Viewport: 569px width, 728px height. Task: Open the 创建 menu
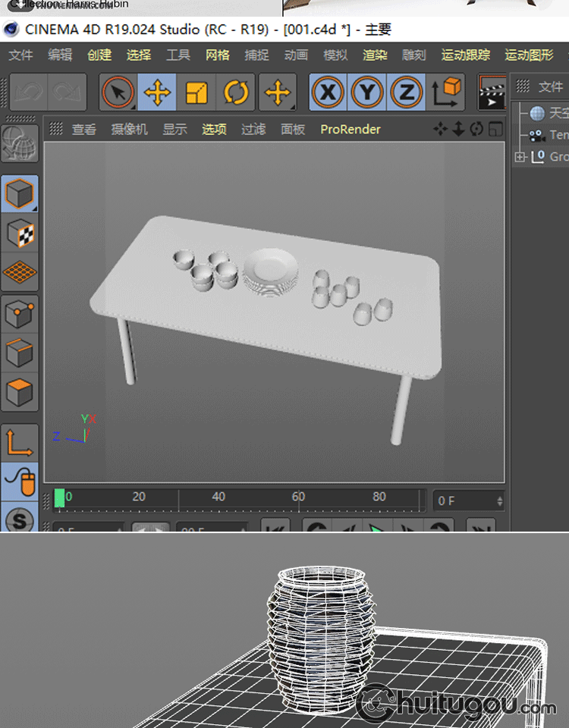99,55
